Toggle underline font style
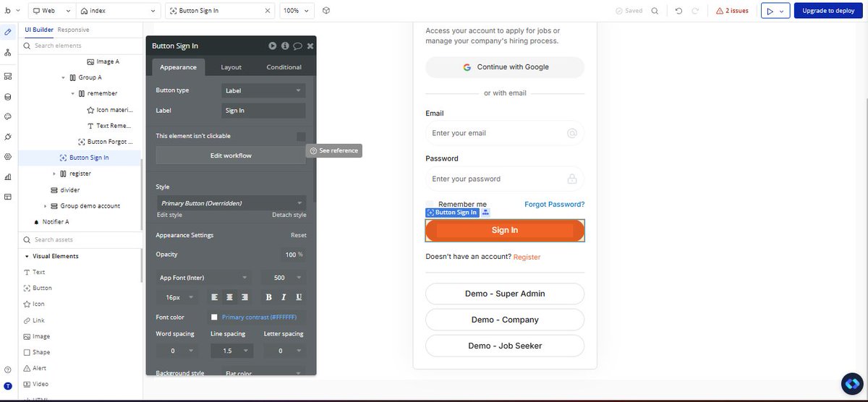 (x=299, y=297)
